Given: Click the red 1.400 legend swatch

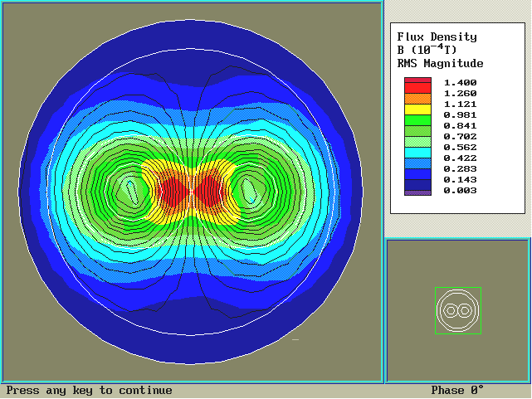Looking at the screenshot, I should (x=417, y=82).
